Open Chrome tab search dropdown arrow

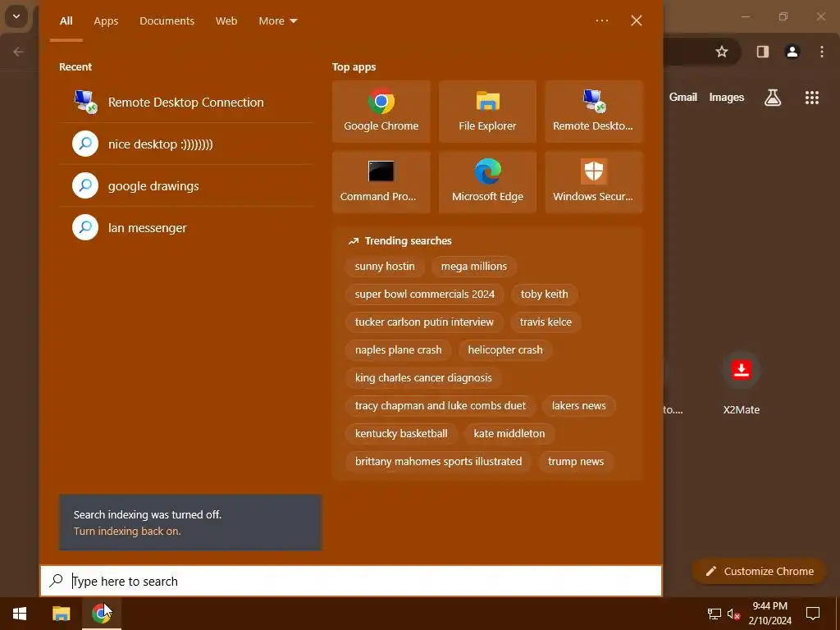click(16, 16)
